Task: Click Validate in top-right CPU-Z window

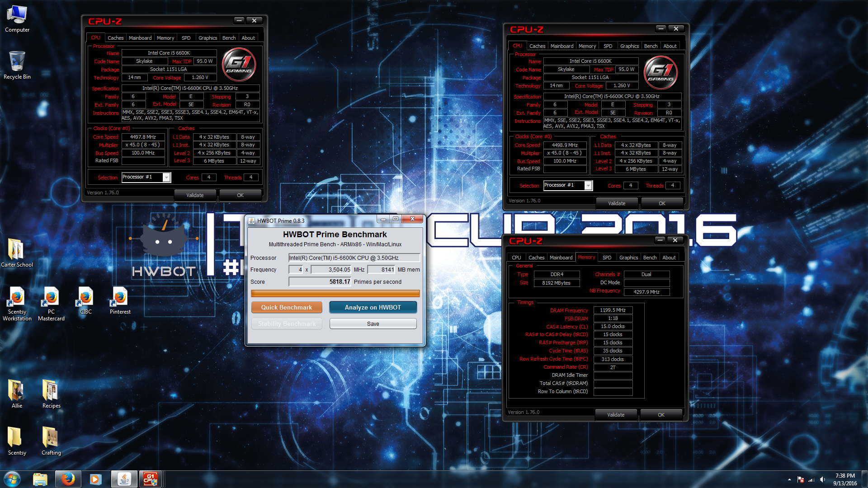Action: pos(617,203)
